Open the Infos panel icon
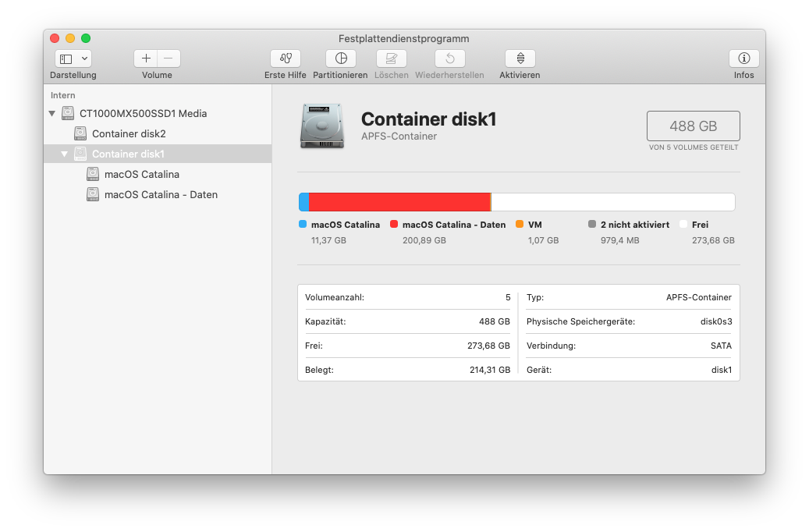Screen dimensions: 809x532 click(x=743, y=59)
